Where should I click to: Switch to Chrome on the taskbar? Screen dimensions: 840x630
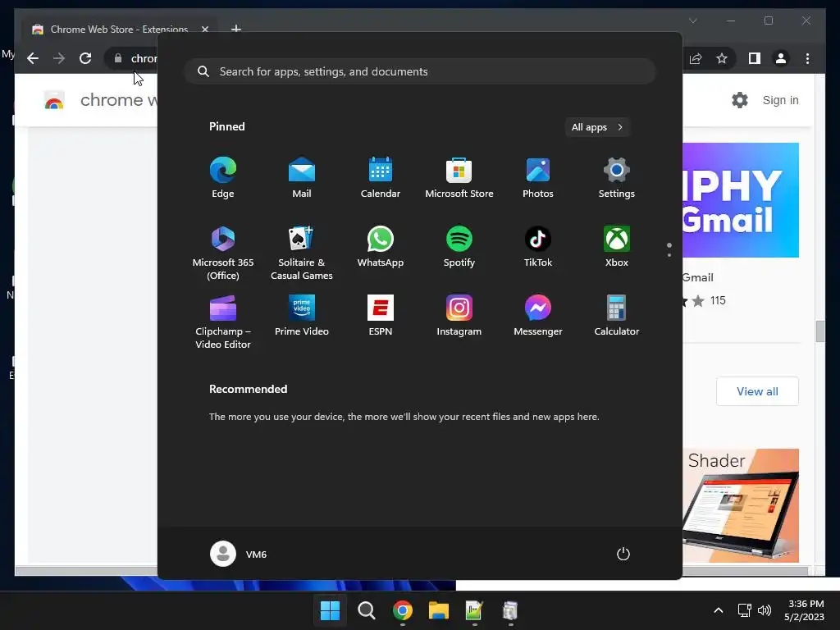click(x=403, y=610)
